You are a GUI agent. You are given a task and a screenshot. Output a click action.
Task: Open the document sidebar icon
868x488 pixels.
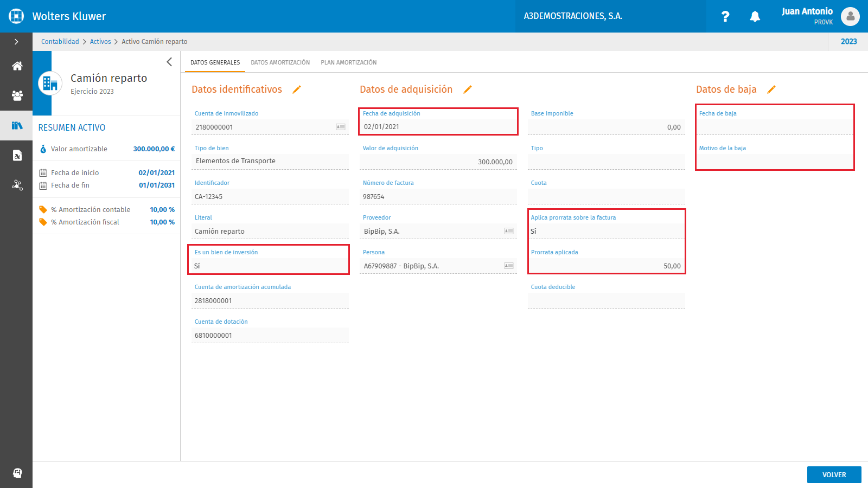tap(17, 156)
